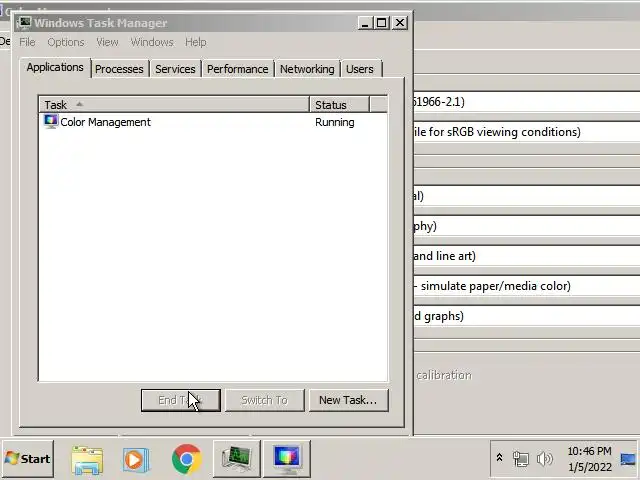The image size is (640, 480).
Task: Open the 61966-2.1 profile dropdown in Color Management
Action: (527, 102)
